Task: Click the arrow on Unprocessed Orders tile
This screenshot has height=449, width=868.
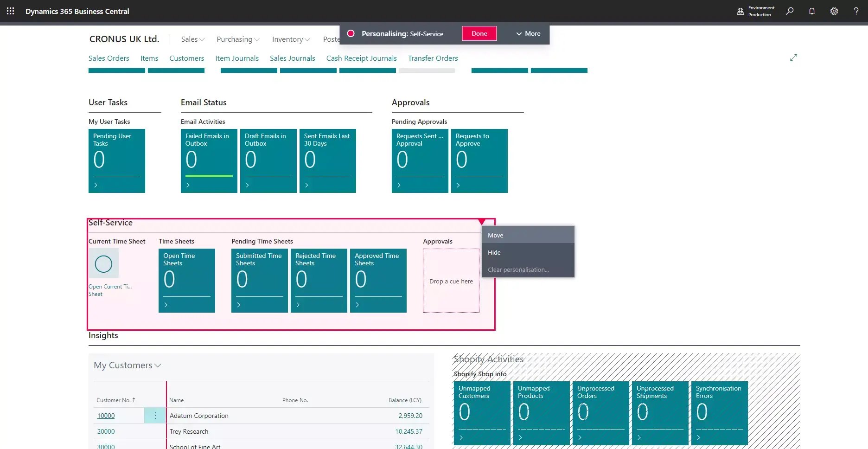Action: pyautogui.click(x=580, y=437)
